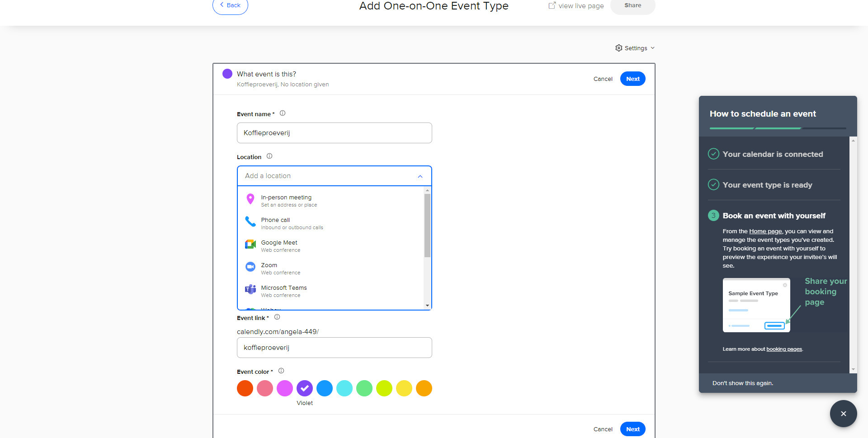The width and height of the screenshot is (868, 438).
Task: Click the top Cancel button
Action: pos(603,79)
